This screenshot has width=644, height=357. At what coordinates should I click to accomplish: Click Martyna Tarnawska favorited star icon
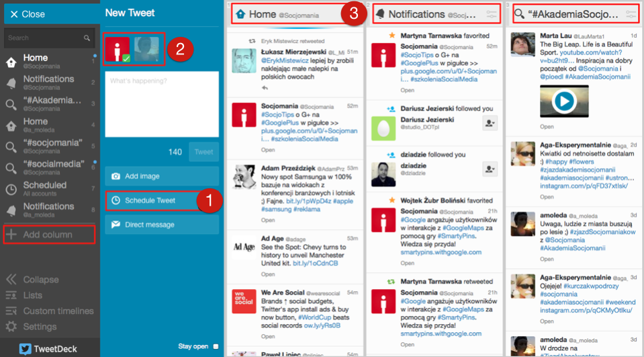(392, 36)
